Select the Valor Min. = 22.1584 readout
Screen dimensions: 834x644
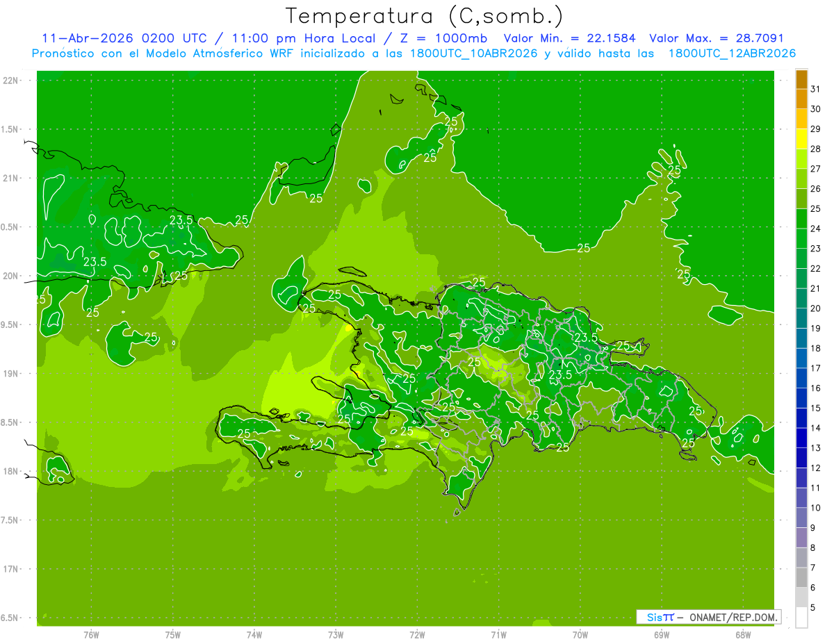pyautogui.click(x=570, y=38)
